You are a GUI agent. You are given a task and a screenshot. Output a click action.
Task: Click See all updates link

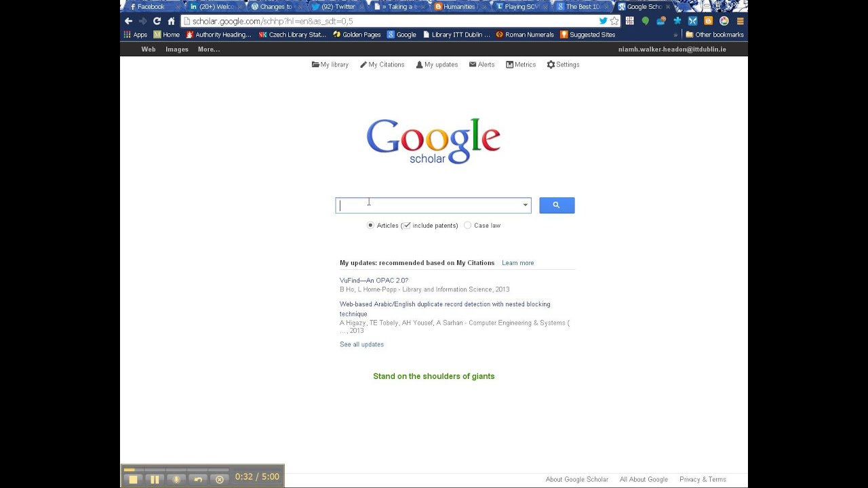click(361, 344)
